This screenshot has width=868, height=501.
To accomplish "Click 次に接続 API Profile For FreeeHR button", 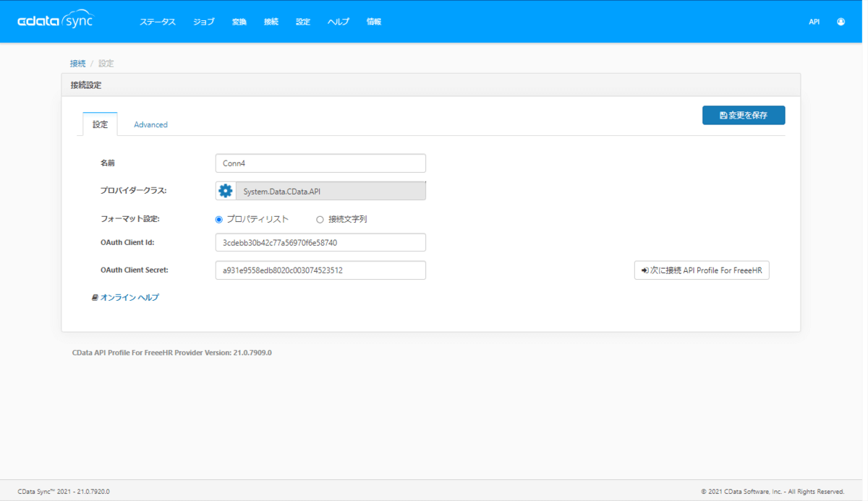I will click(702, 270).
